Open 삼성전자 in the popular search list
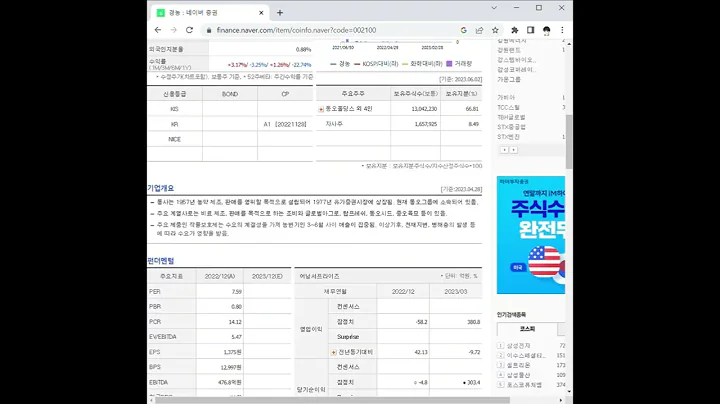720x404 pixels. coord(518,346)
